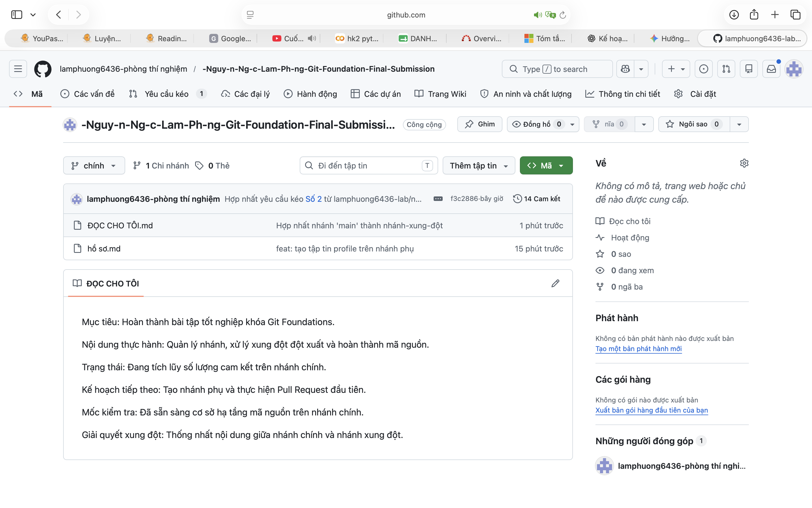Click the Đi đến tập tin search field

pyautogui.click(x=369, y=166)
